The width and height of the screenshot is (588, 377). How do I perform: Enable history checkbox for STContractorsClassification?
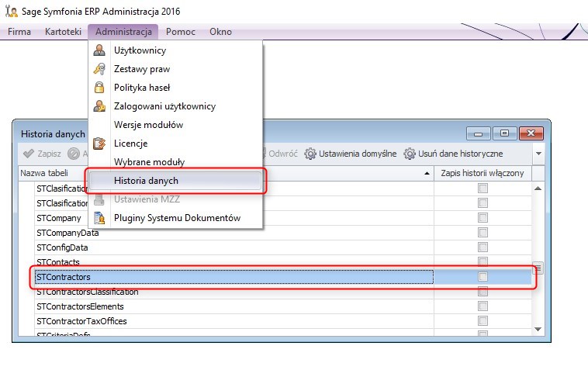[483, 292]
